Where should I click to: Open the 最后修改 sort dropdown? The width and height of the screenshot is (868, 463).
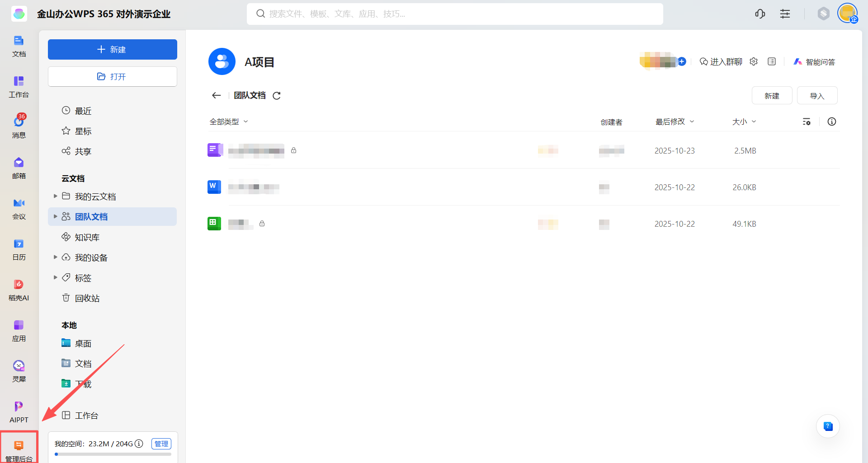pos(675,122)
